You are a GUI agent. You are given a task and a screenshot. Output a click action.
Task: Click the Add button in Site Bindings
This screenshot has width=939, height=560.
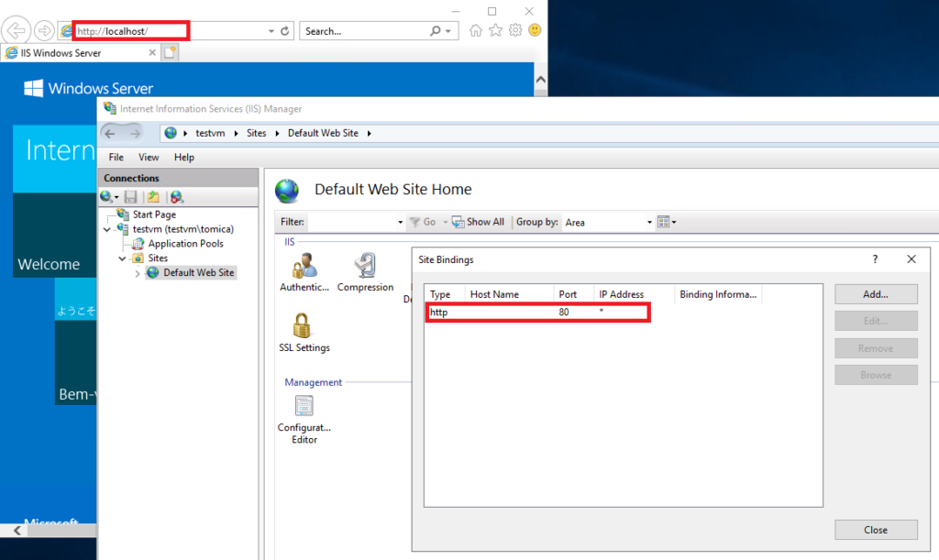875,293
